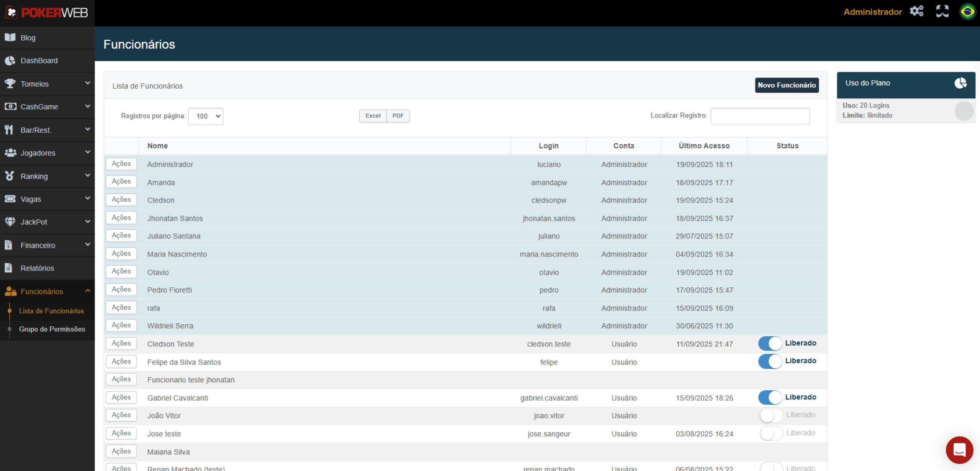980x471 pixels.
Task: Click the DashBoard pie icon in sidebar
Action: 10,60
